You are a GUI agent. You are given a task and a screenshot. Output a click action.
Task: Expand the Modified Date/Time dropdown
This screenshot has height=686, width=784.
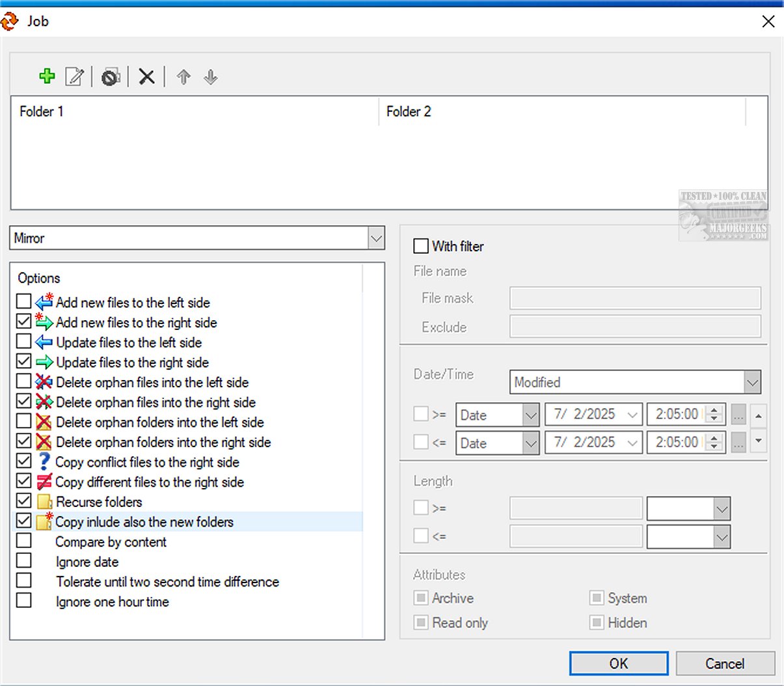[x=752, y=383]
